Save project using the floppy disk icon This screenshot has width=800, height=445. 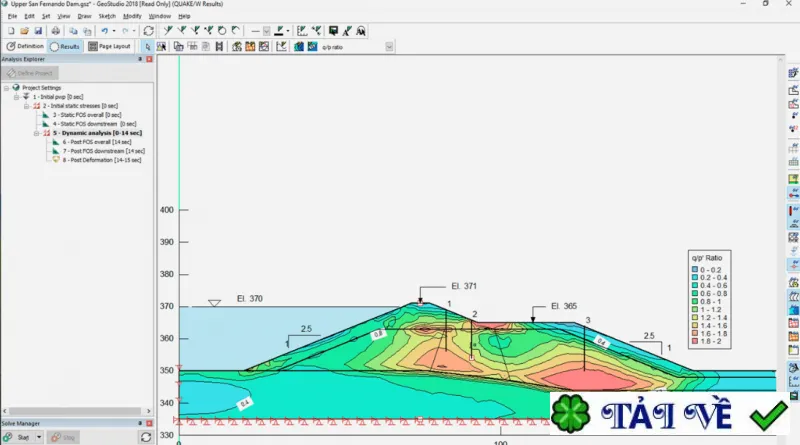pos(38,31)
